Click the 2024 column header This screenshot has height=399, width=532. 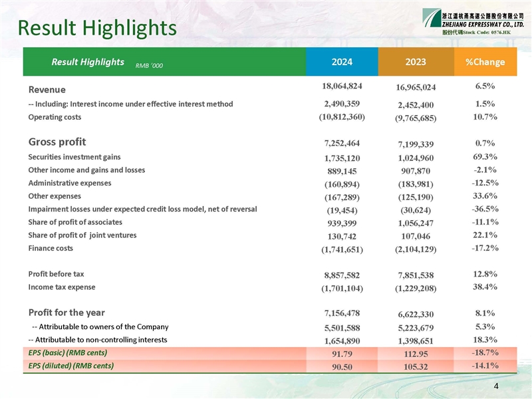(x=341, y=62)
